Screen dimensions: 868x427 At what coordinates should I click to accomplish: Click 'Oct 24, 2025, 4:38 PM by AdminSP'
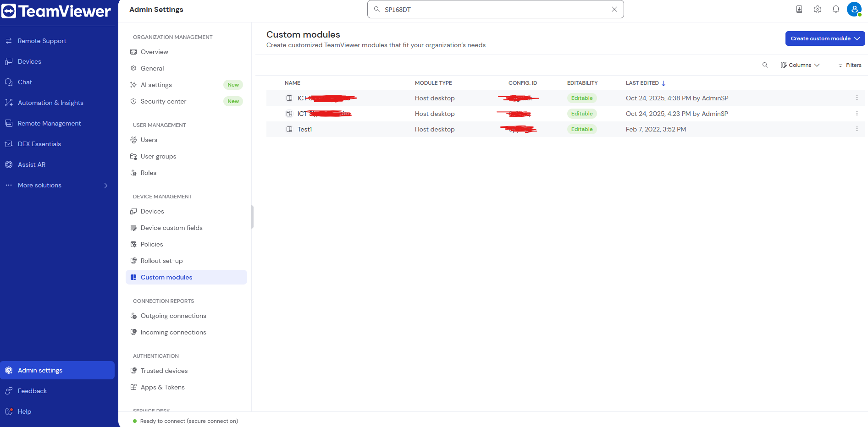pos(677,98)
